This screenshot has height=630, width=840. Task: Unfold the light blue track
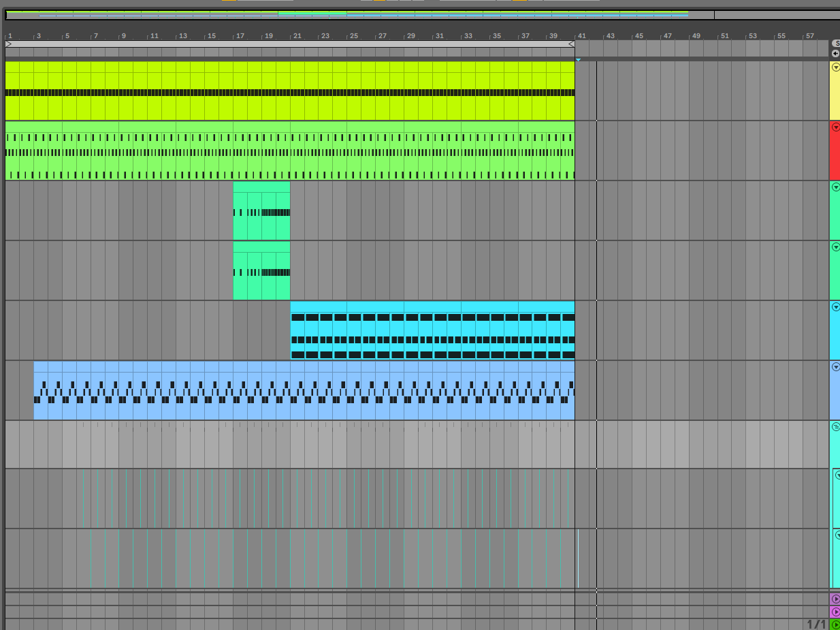[x=836, y=366]
